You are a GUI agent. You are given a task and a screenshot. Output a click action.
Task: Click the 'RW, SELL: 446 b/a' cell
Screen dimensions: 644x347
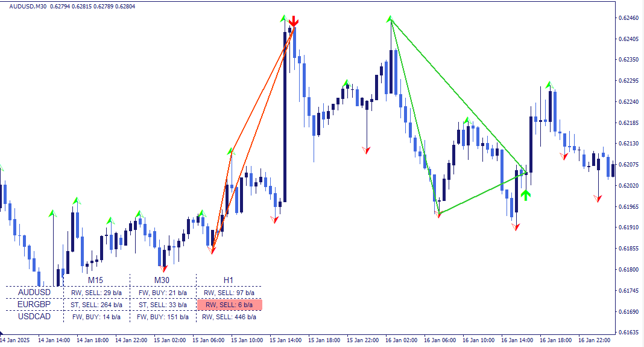tap(229, 317)
